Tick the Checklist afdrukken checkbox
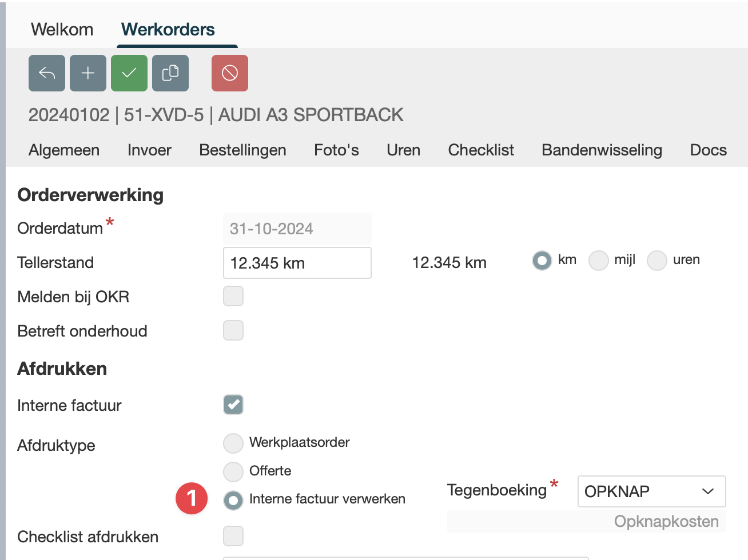 coord(233,537)
